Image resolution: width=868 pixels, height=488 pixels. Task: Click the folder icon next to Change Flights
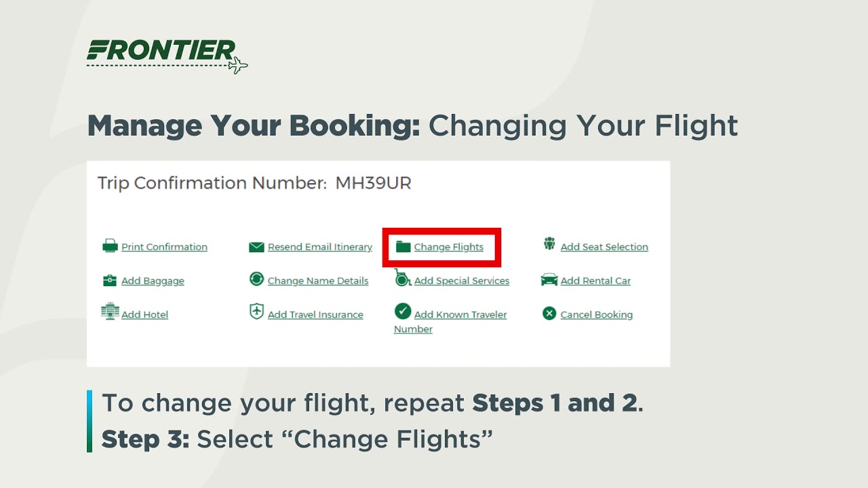403,247
